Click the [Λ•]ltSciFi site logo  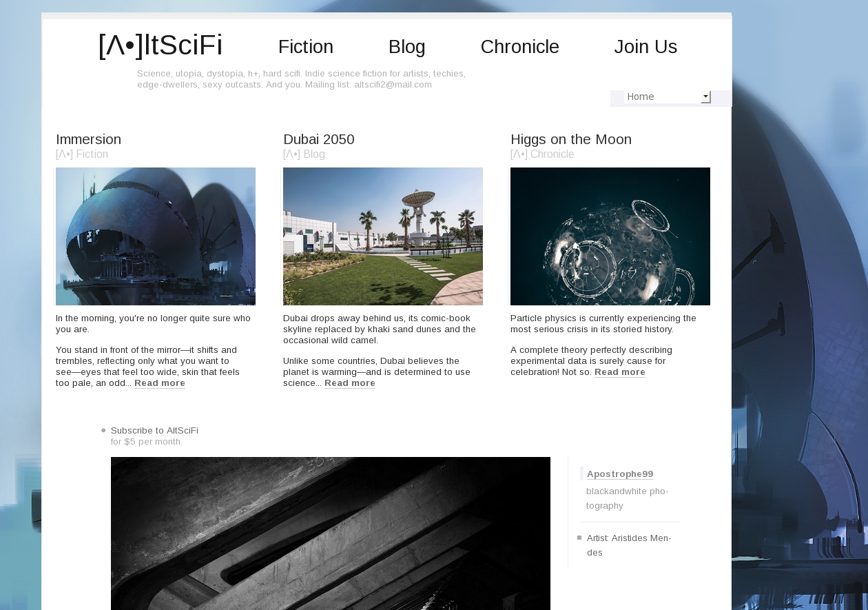coord(161,45)
